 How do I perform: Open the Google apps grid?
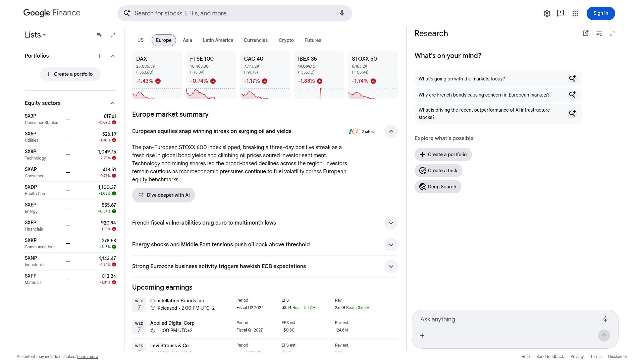pos(575,13)
